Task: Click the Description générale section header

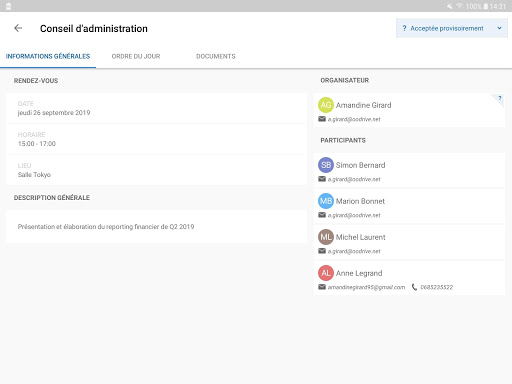Action: tap(52, 198)
